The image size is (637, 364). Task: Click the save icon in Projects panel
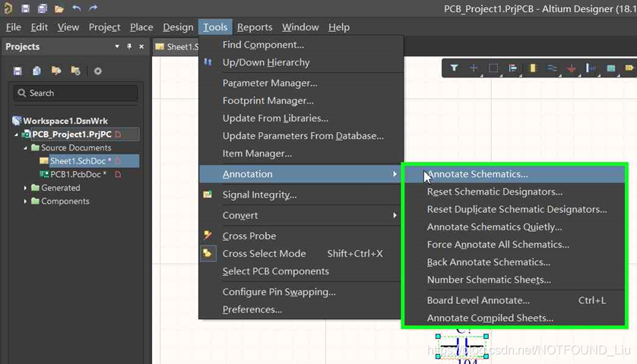click(17, 71)
